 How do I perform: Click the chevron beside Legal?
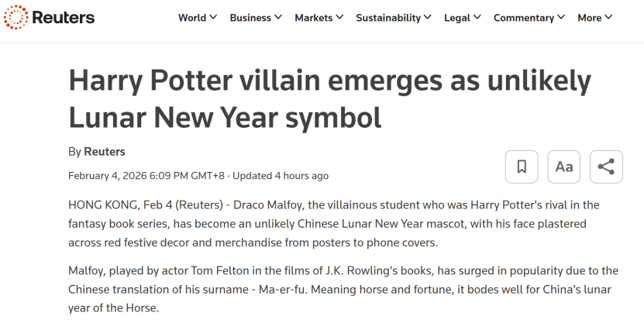click(x=477, y=17)
